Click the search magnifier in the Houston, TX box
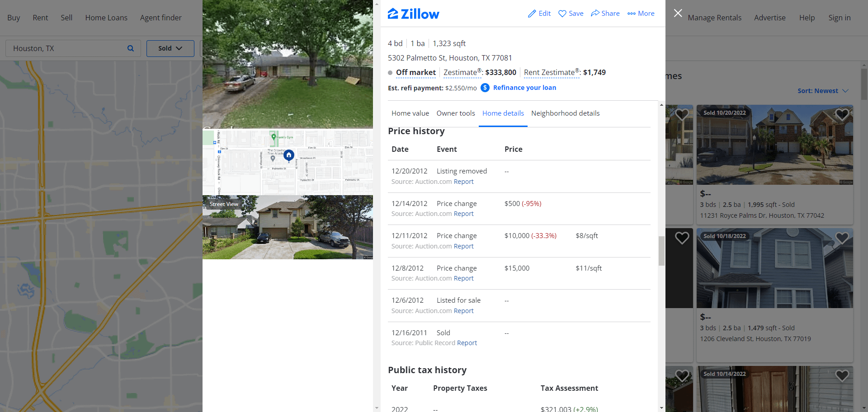868x412 pixels. pos(131,48)
